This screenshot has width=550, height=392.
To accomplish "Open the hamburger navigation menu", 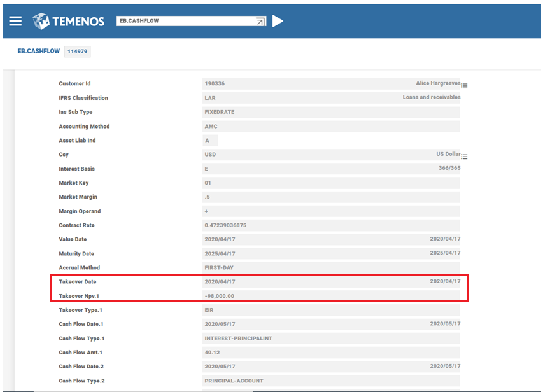I will [x=15, y=21].
